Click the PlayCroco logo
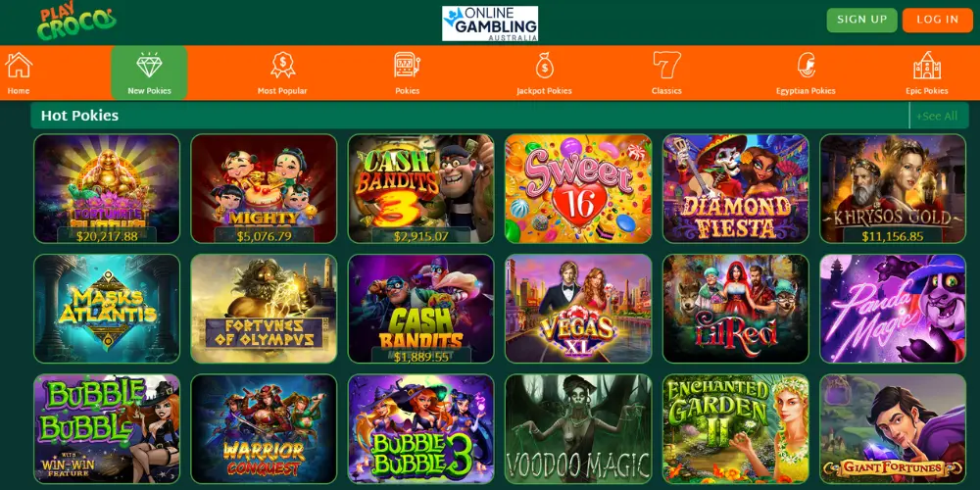The height and width of the screenshot is (490, 980). tap(75, 22)
